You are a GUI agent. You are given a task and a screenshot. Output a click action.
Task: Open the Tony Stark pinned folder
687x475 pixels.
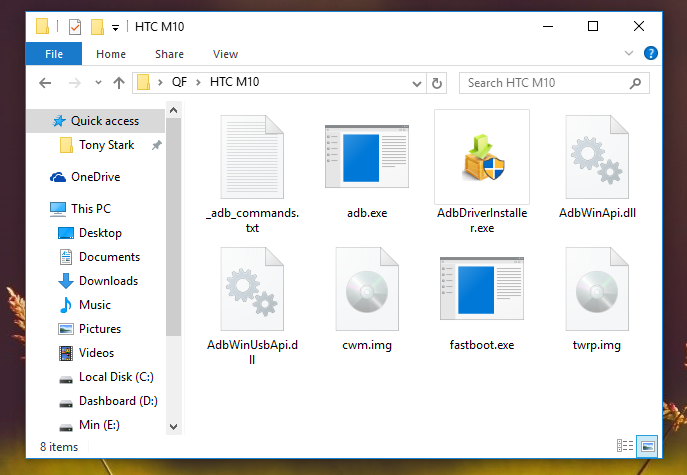[106, 145]
